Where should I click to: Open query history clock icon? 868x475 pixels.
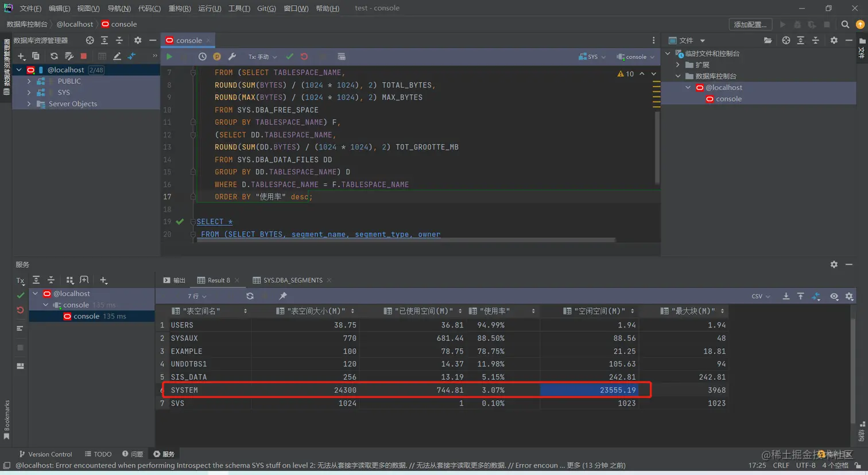coord(203,57)
